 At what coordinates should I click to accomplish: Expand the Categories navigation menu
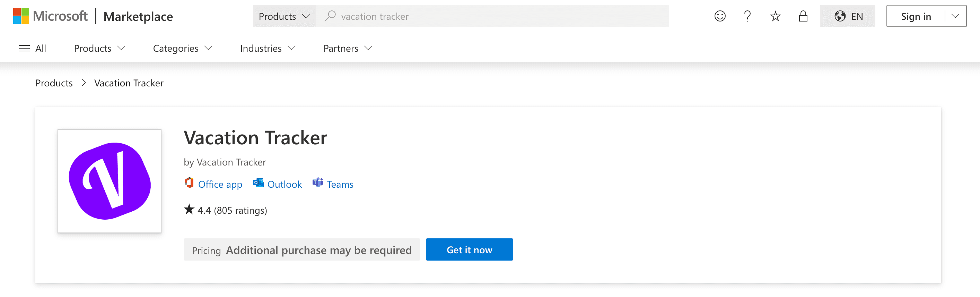coord(183,48)
